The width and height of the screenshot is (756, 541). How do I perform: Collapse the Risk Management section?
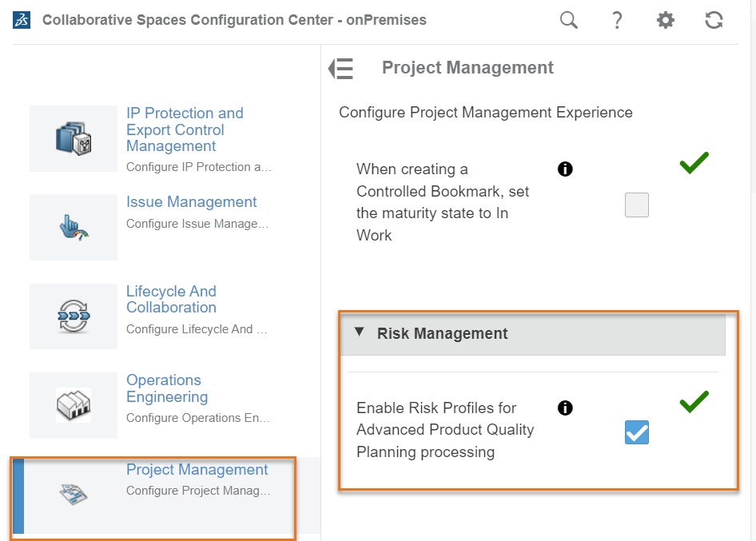360,332
